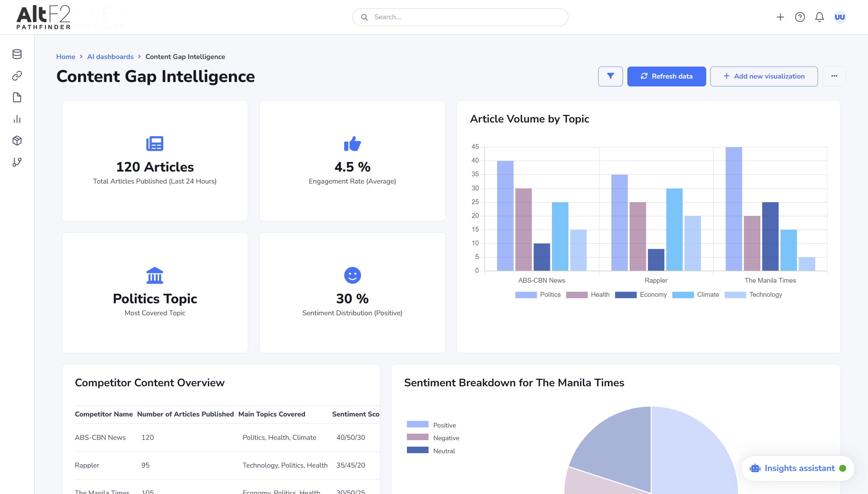The height and width of the screenshot is (494, 868).
Task: Go to Home breadcrumb
Action: click(x=66, y=57)
